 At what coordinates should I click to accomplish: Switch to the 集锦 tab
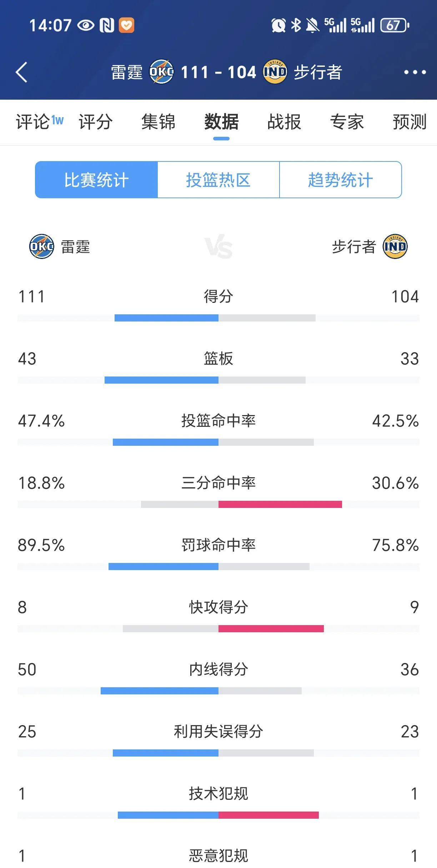[x=159, y=122]
